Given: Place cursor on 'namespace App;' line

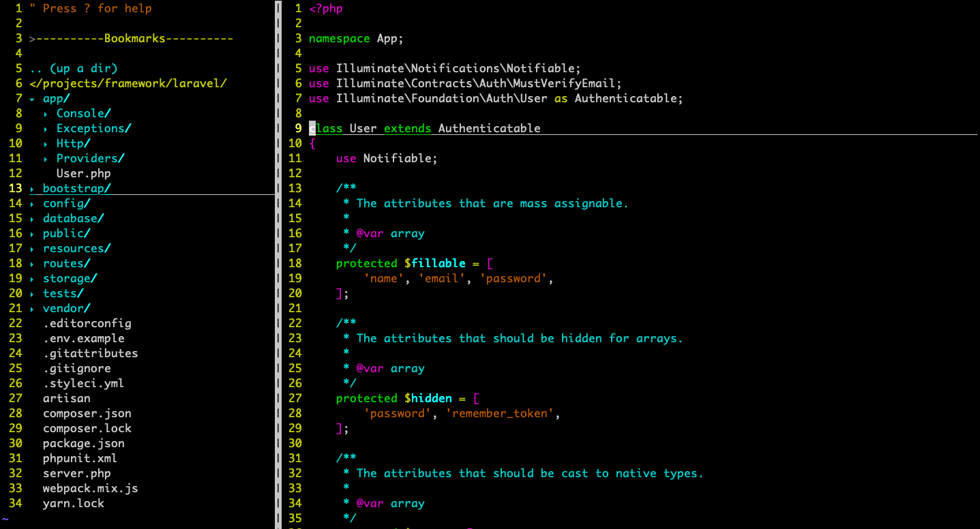Looking at the screenshot, I should pyautogui.click(x=357, y=38).
